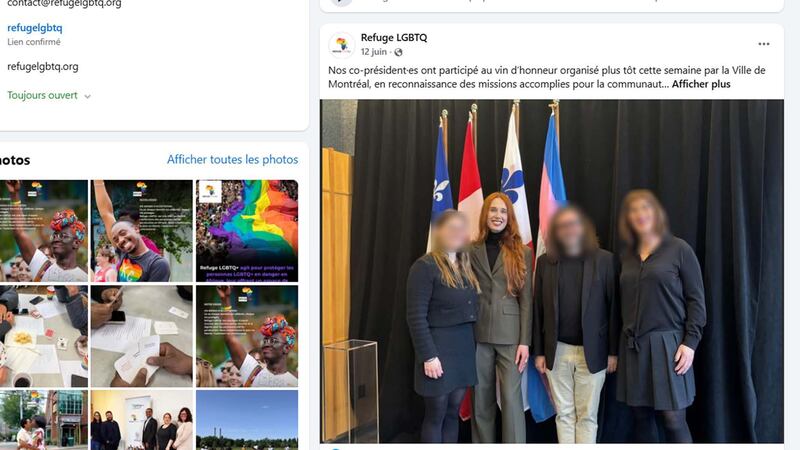
Task: Open the 12 juin post date
Action: tap(373, 52)
